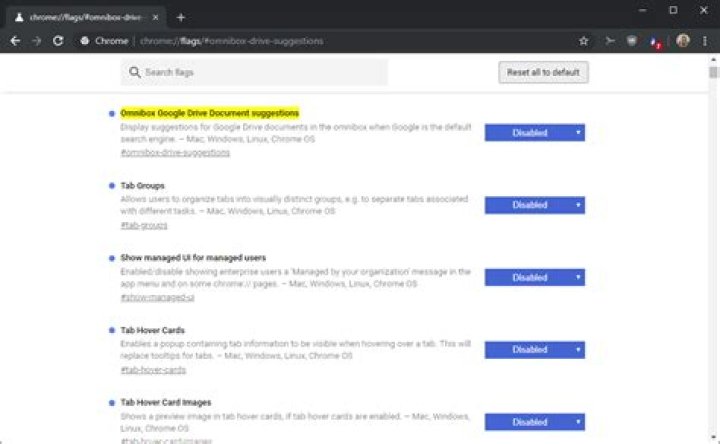Click the search magnifier icon in flags search
The width and height of the screenshot is (720, 444).
click(x=135, y=72)
